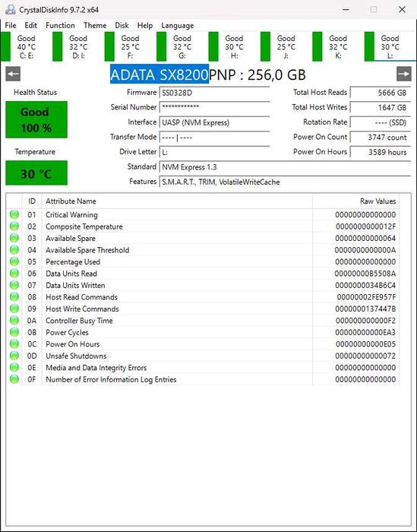417x532 pixels.
Task: Click the status dot for Unsafe Shutdowns
Action: tap(14, 356)
